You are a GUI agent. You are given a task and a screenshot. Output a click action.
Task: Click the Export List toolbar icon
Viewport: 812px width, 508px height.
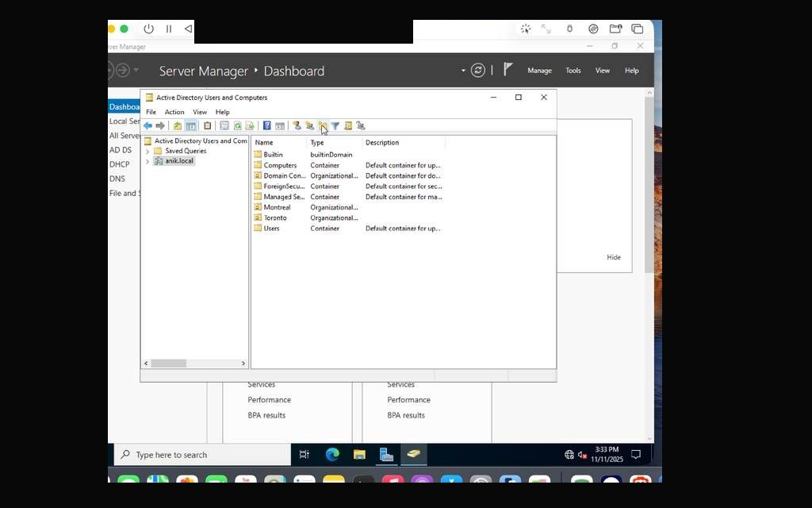click(250, 126)
